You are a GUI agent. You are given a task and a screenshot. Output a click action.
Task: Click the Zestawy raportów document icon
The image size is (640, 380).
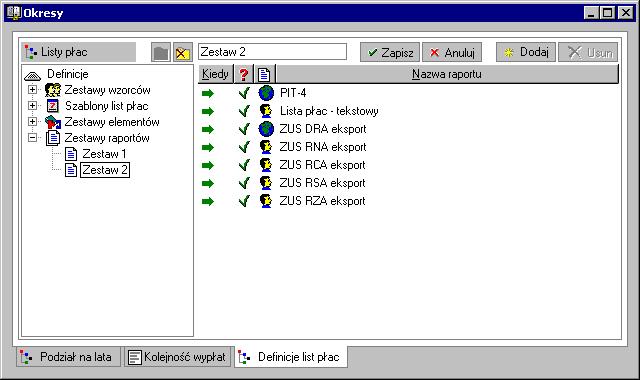[x=53, y=138]
